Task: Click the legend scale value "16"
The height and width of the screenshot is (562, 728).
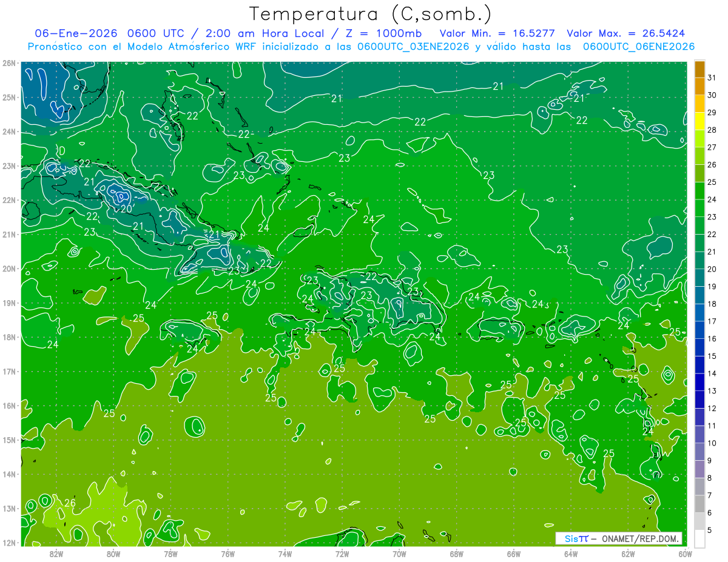Action: 712,339
